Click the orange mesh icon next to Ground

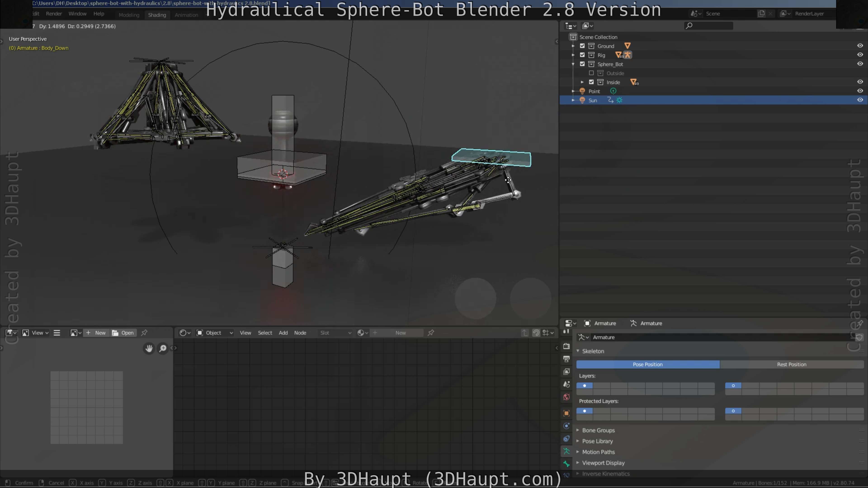click(627, 46)
